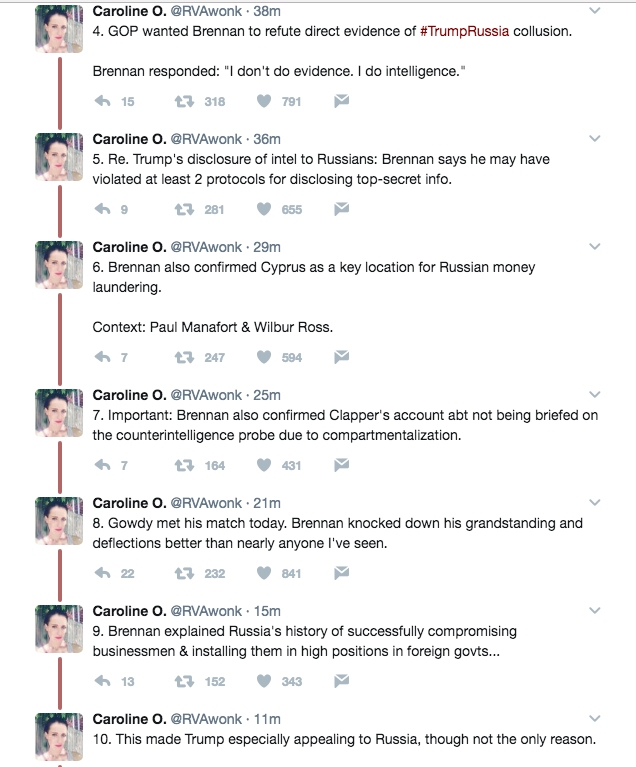Reply to tweet 7 about Clapper's account
Image resolution: width=636 pixels, height=767 pixels.
pyautogui.click(x=103, y=465)
